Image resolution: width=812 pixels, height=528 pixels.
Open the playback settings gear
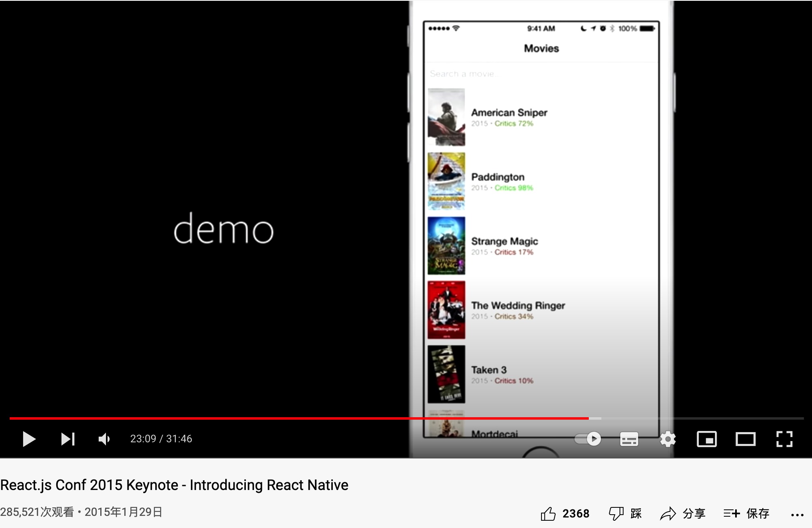point(667,439)
